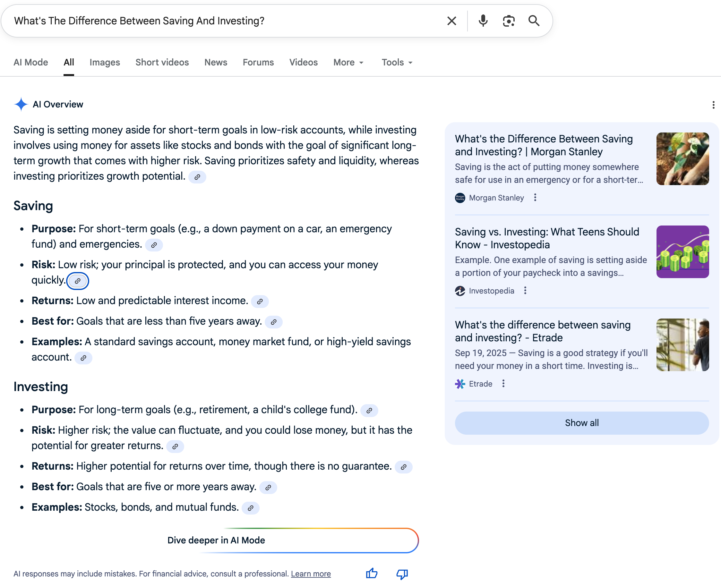The width and height of the screenshot is (721, 588).
Task: Click the Etrade logo icon
Action: pos(460,383)
